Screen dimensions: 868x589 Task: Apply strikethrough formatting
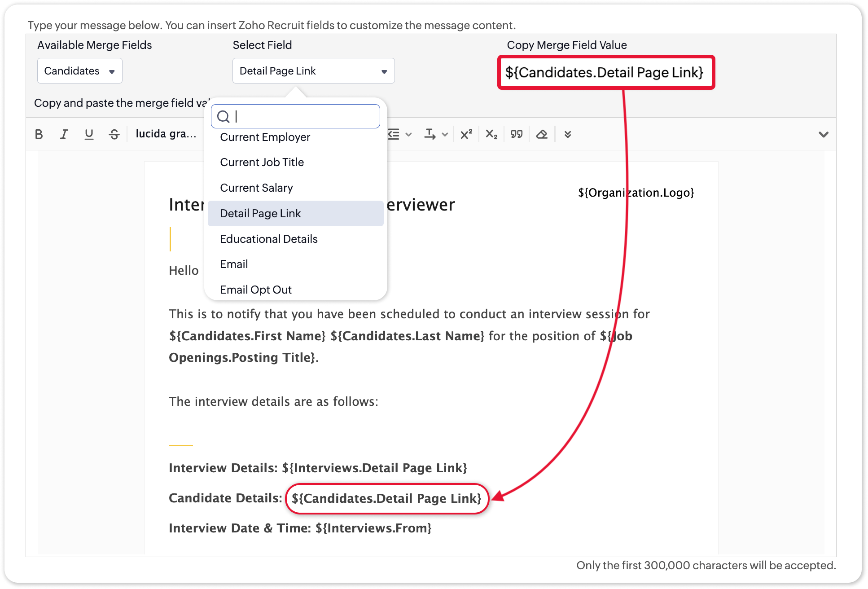(x=114, y=134)
